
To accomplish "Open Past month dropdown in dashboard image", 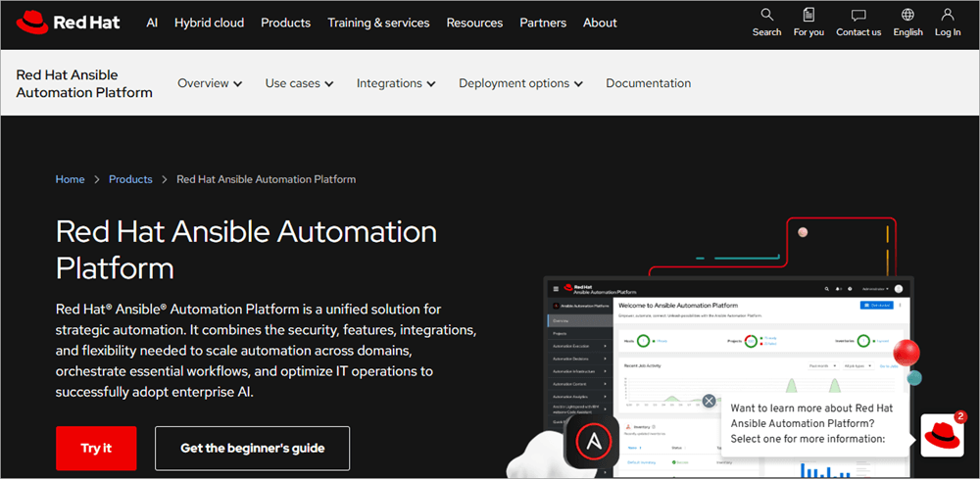I will 823,365.
